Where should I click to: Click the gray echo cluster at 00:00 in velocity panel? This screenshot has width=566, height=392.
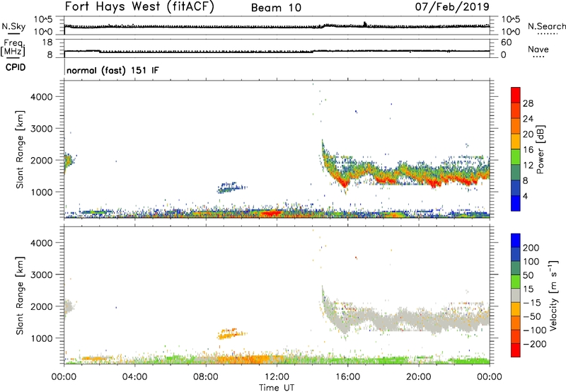pos(69,307)
